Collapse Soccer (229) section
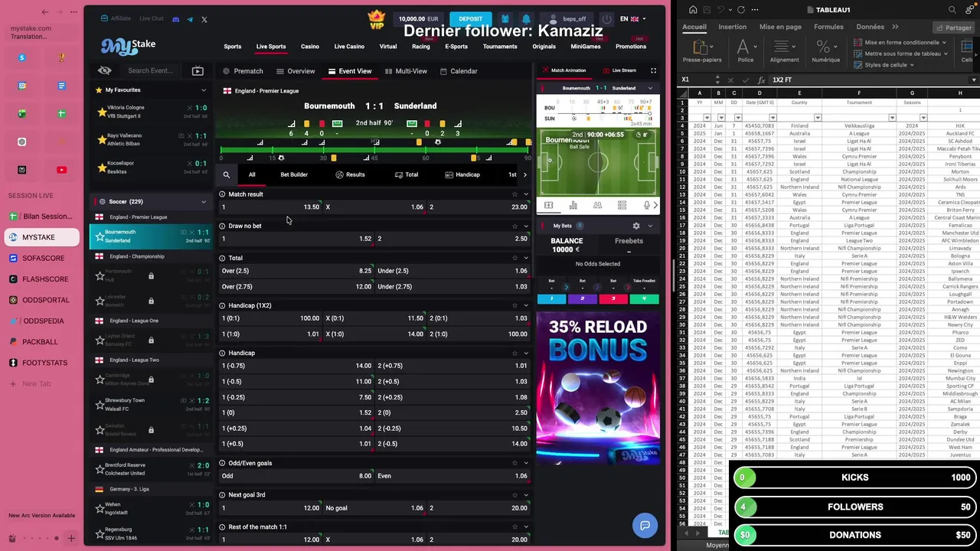This screenshot has height=551, width=980. point(204,202)
